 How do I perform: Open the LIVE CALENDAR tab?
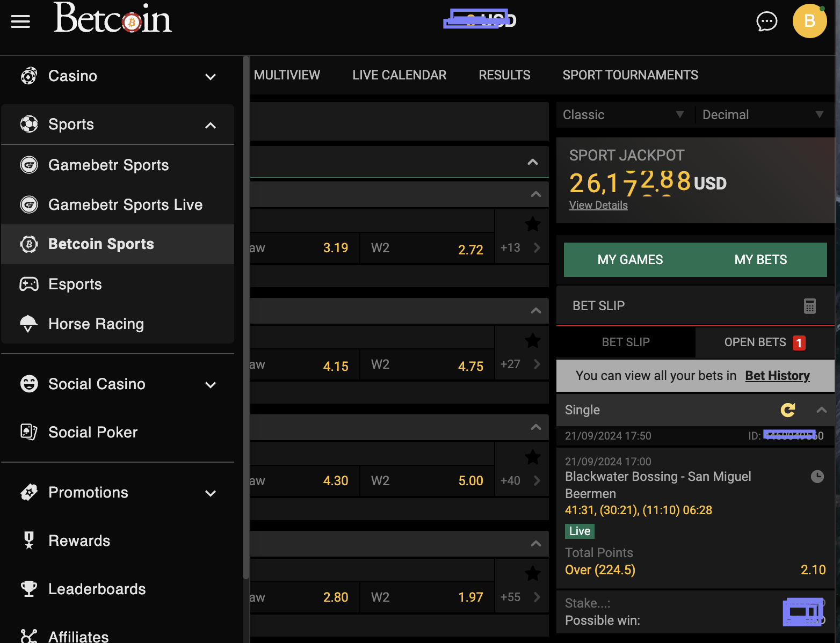[399, 75]
